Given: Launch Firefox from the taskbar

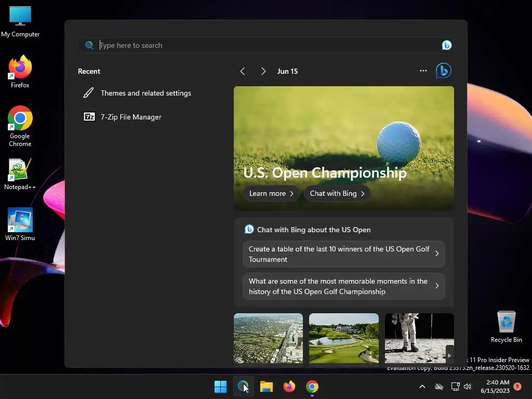Looking at the screenshot, I should (289, 387).
